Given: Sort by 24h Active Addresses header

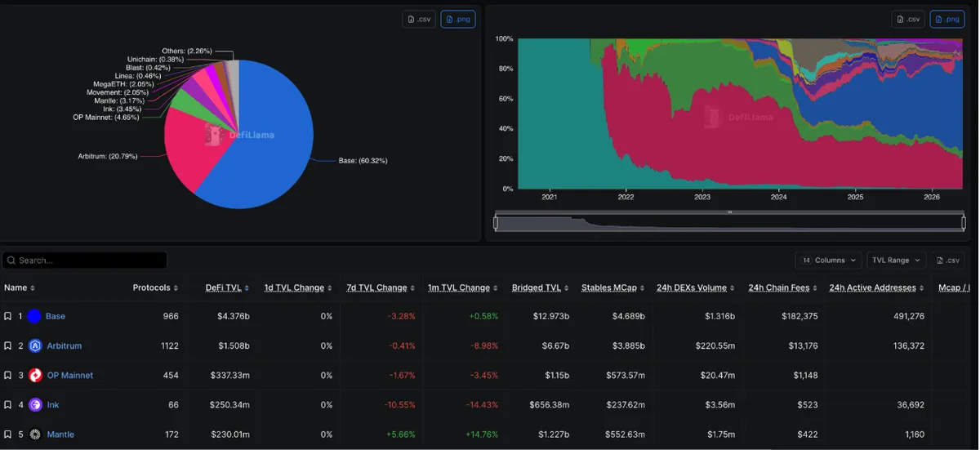Looking at the screenshot, I should pos(878,287).
